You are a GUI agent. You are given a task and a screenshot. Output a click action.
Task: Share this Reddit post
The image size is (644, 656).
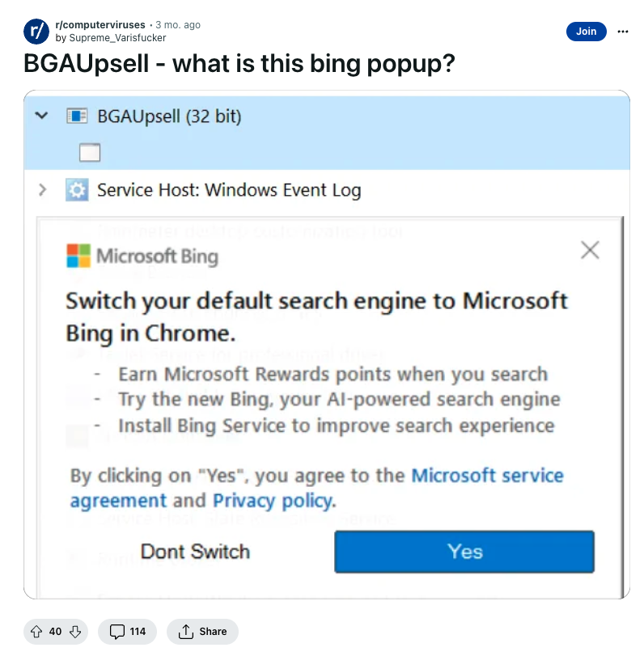tap(202, 631)
